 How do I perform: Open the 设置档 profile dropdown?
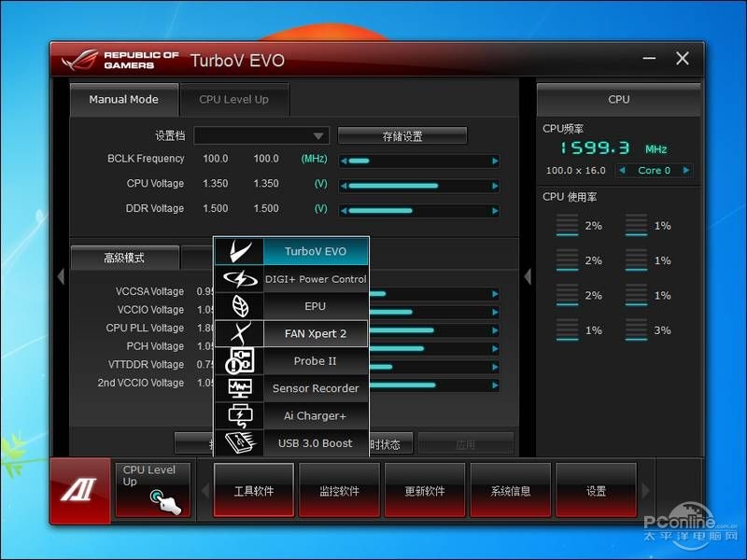[261, 135]
